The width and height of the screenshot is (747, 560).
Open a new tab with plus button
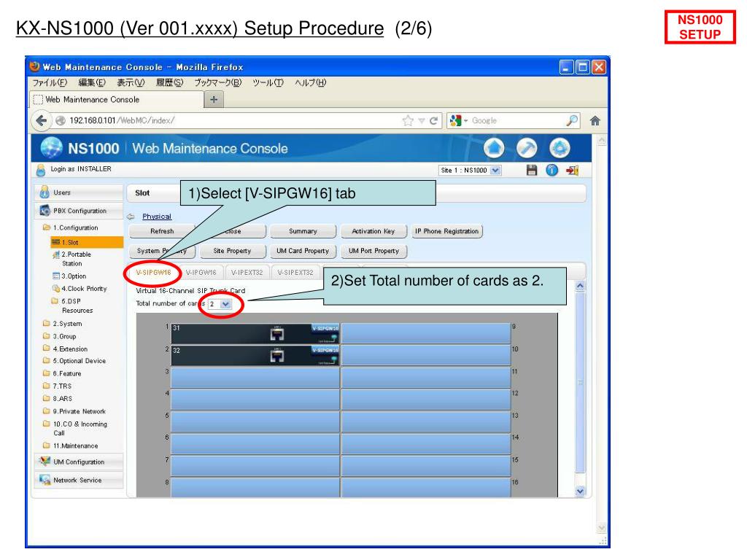click(214, 99)
